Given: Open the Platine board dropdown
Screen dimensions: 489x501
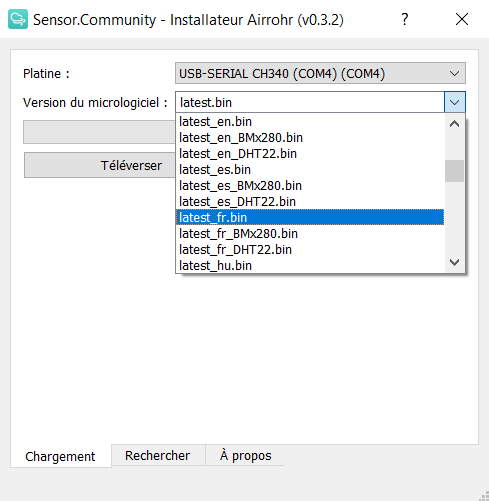Looking at the screenshot, I should coord(320,73).
